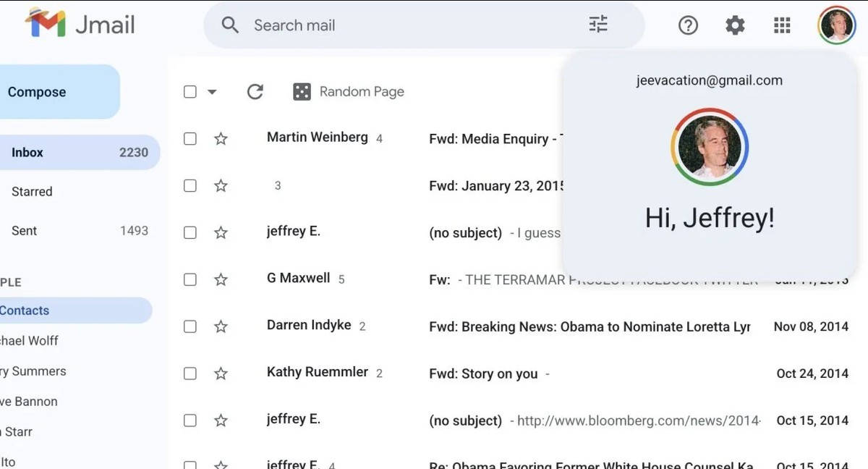
Task: Switch to the Starred folder
Action: click(32, 191)
